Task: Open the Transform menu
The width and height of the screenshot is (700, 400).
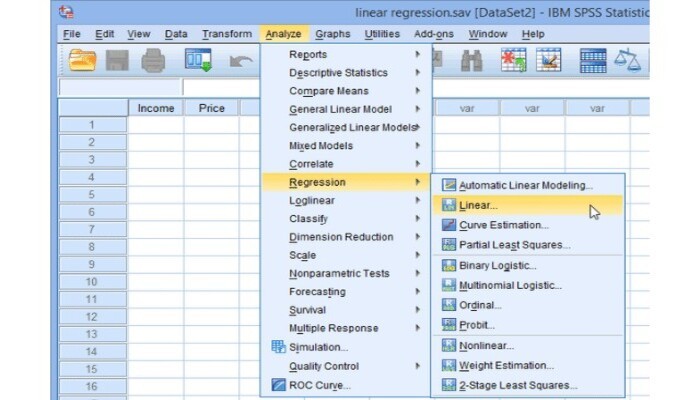Action: (227, 34)
